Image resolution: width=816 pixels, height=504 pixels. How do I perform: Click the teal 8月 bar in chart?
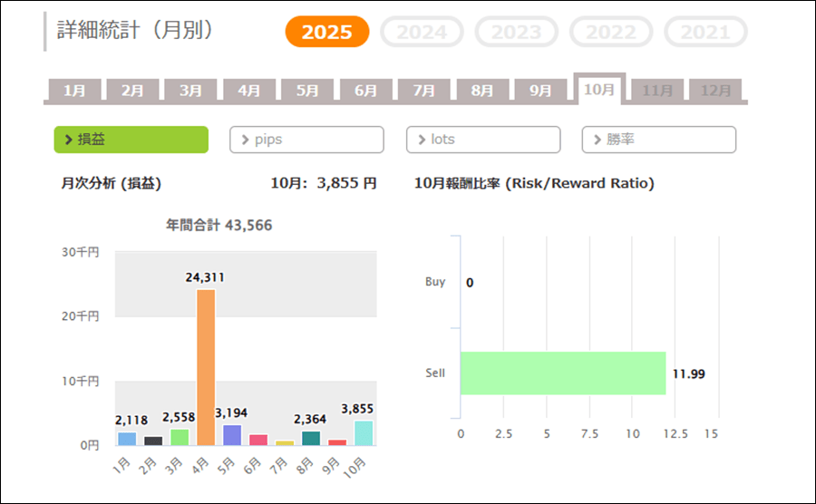(311, 438)
